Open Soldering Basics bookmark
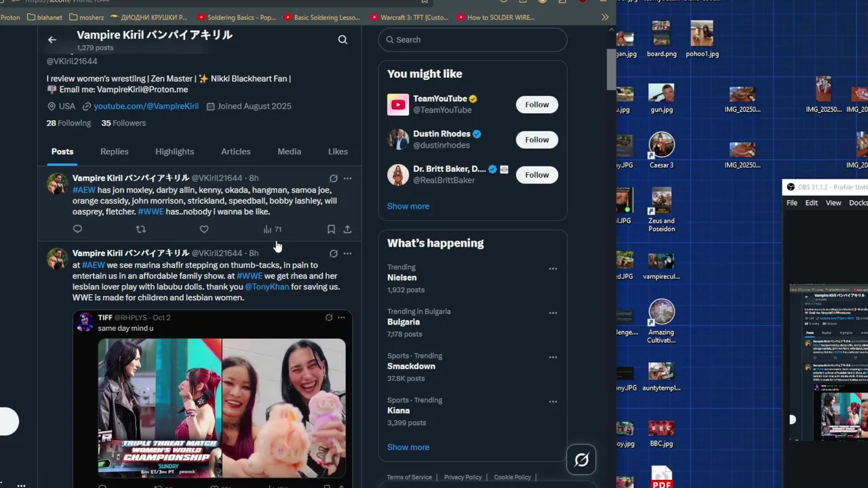 (236, 17)
